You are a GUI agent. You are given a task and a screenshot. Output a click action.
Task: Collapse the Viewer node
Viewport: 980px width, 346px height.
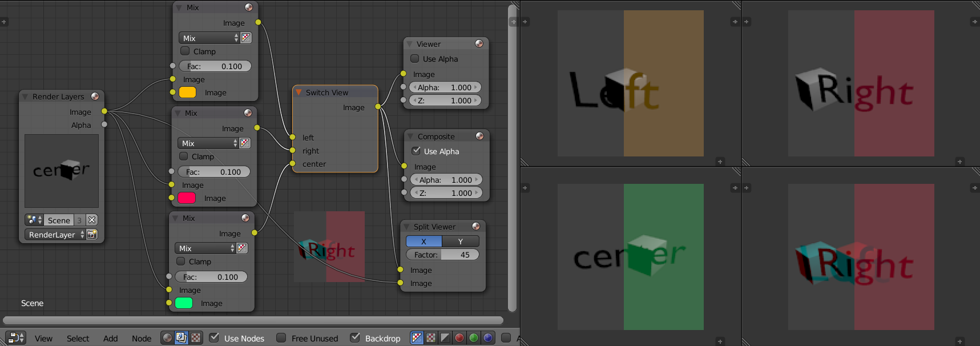[x=409, y=45]
